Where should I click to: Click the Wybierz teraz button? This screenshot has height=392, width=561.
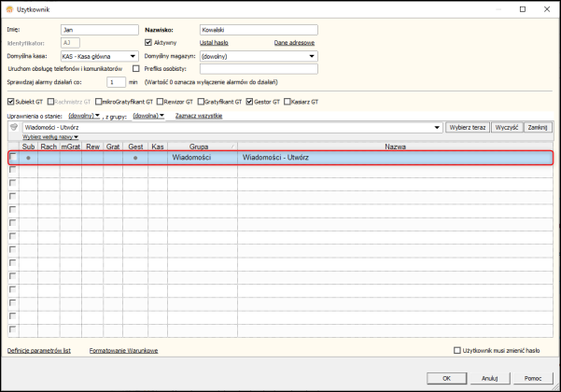468,127
